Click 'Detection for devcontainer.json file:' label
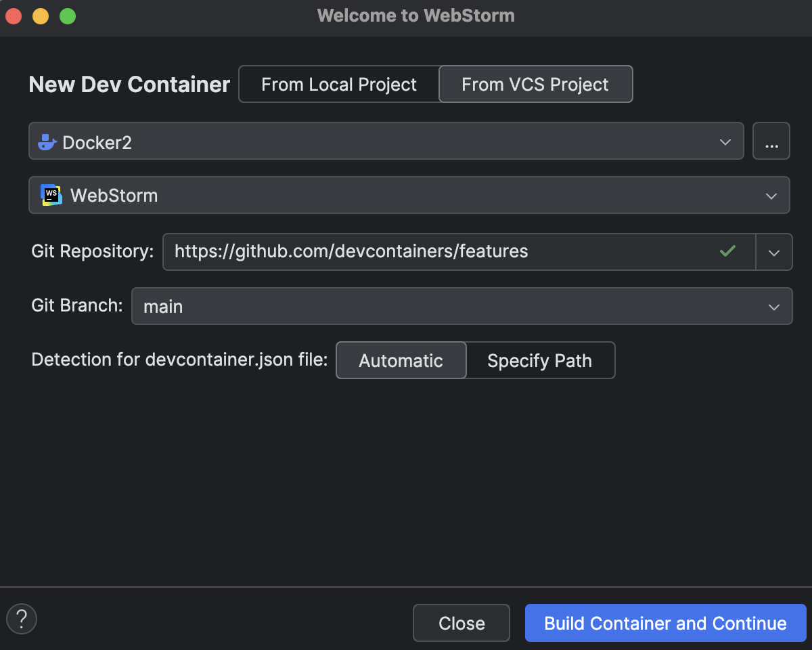 179,360
